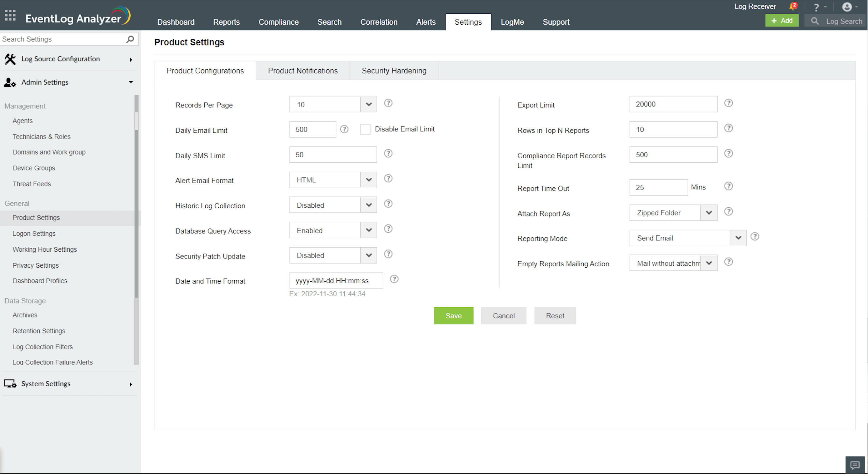Open the Compliance menu tab
The width and height of the screenshot is (868, 474).
[278, 22]
